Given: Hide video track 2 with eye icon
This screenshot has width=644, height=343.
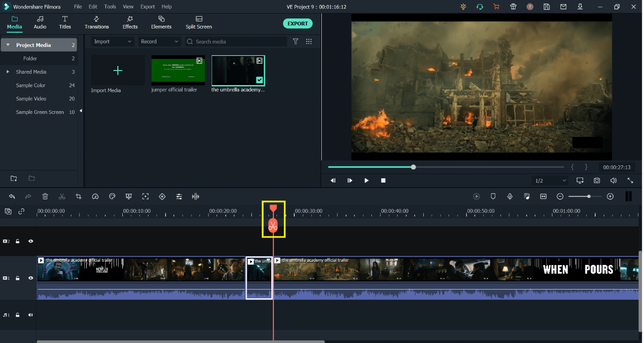Looking at the screenshot, I should pos(31,241).
